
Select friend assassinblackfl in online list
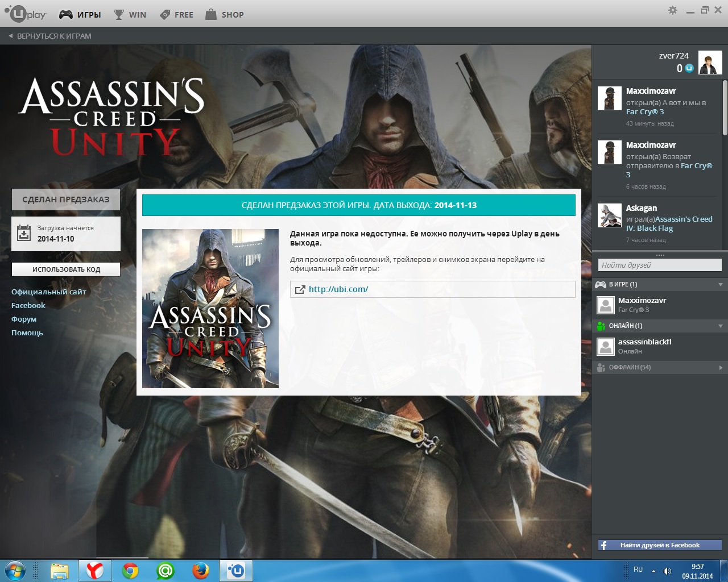click(x=660, y=346)
